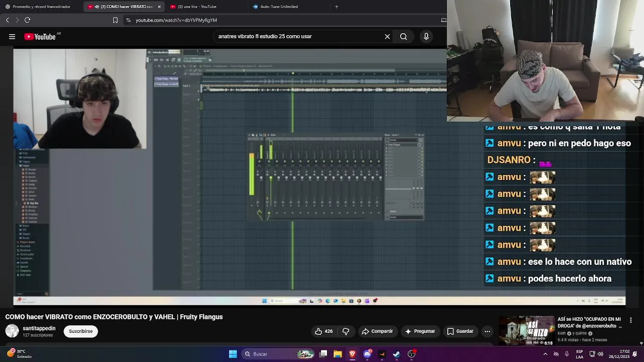644x362 pixels.
Task: Clear the YouTube search box text
Action: pos(387,36)
